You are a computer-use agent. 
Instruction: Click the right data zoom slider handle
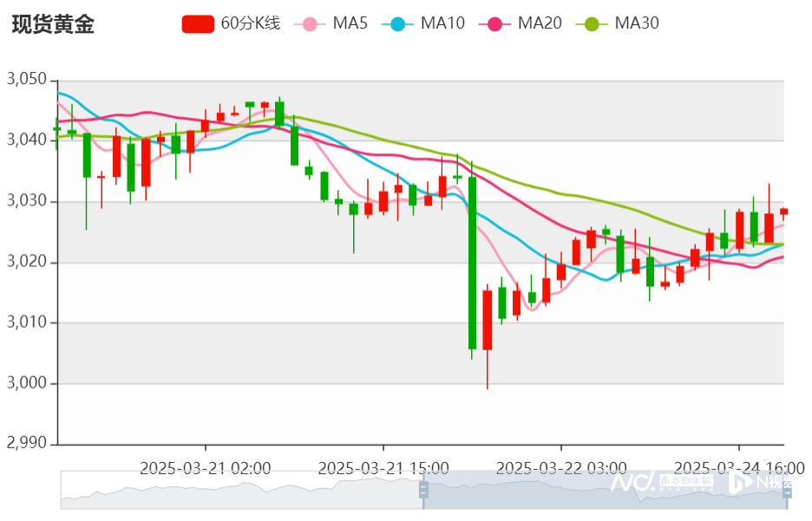pyautogui.click(x=787, y=491)
